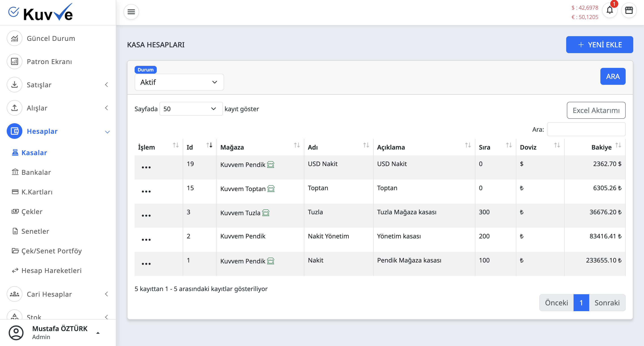The image size is (644, 346).
Task: Click the store icon in top bar
Action: click(x=629, y=10)
